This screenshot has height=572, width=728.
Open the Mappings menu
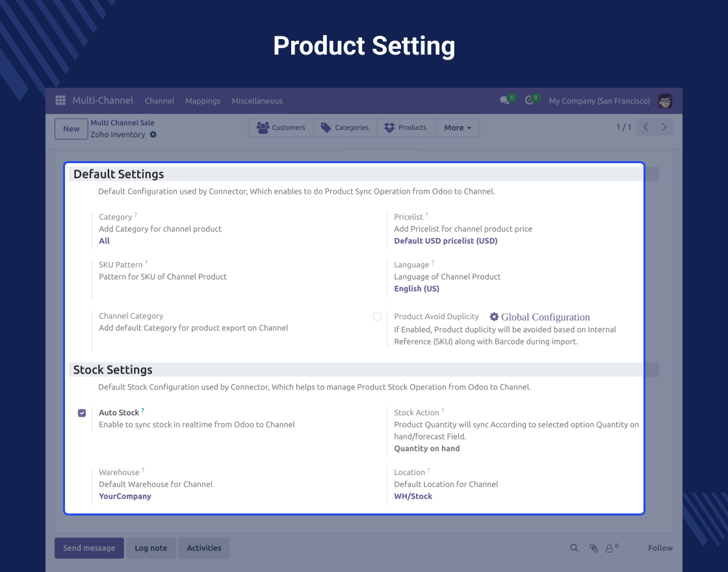(x=203, y=101)
